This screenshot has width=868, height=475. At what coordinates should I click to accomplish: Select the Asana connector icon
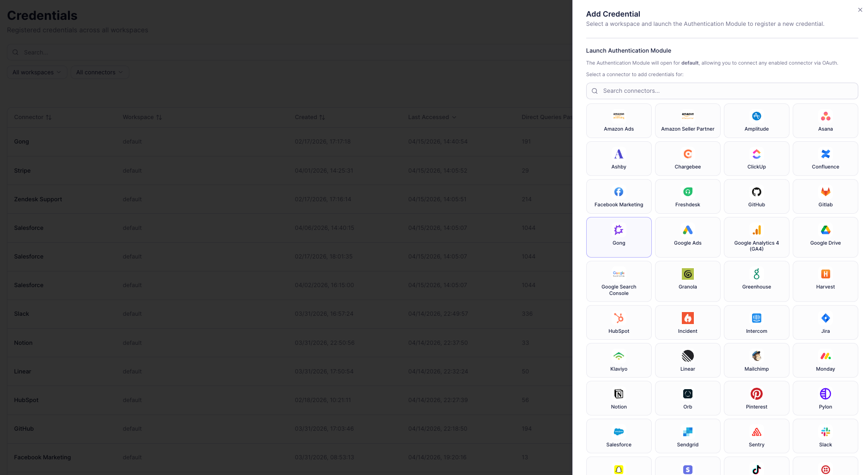(825, 116)
